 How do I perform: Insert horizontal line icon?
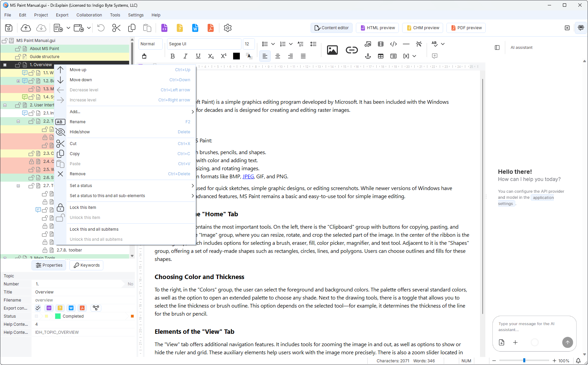coord(406,44)
